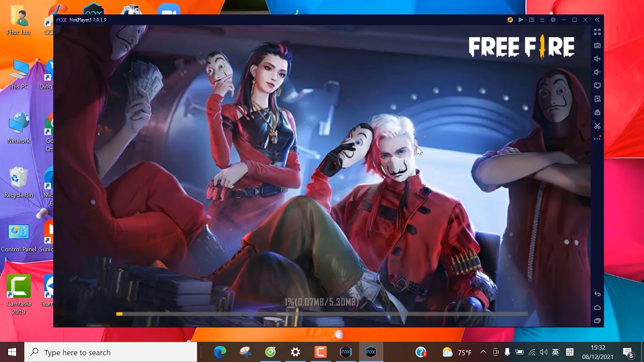Open Snipping tool from the taskbar

point(245,352)
